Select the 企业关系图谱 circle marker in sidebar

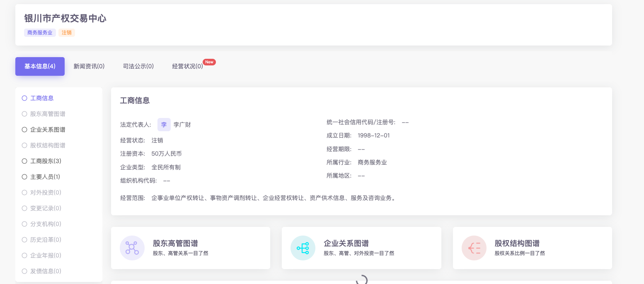(x=24, y=130)
